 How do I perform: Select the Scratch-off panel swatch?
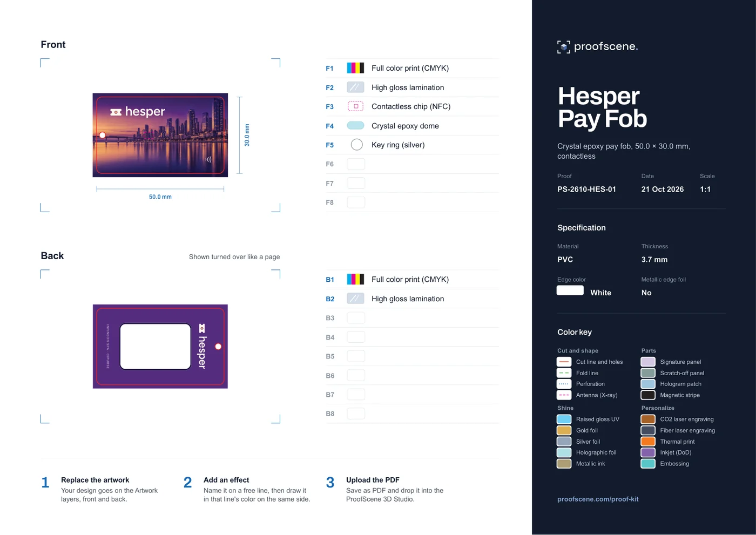pyautogui.click(x=648, y=373)
